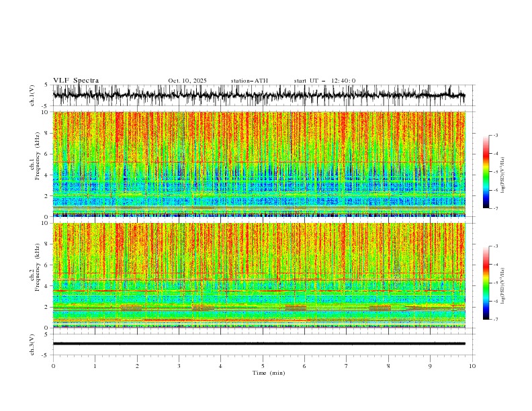Click the '-7' tick on the upper colorbar
Viewport: 532px width, 411px height.
496,209
